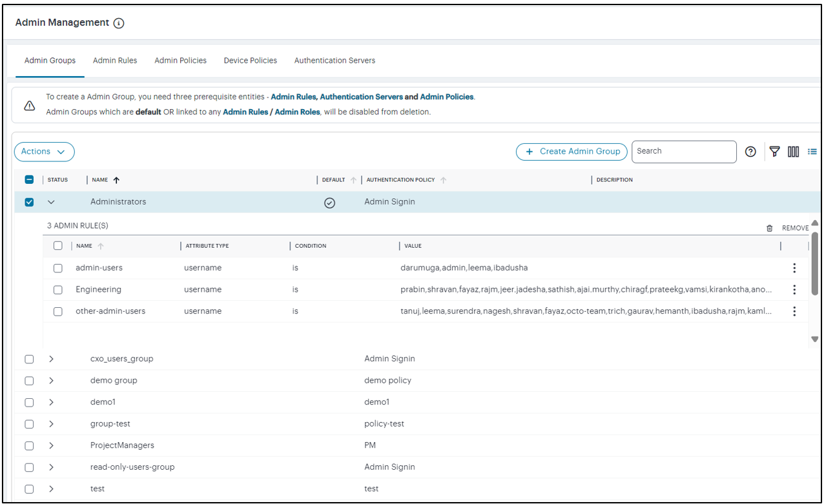The height and width of the screenshot is (504, 824).
Task: Open three-dot menu for admin-users rule
Action: 794,268
